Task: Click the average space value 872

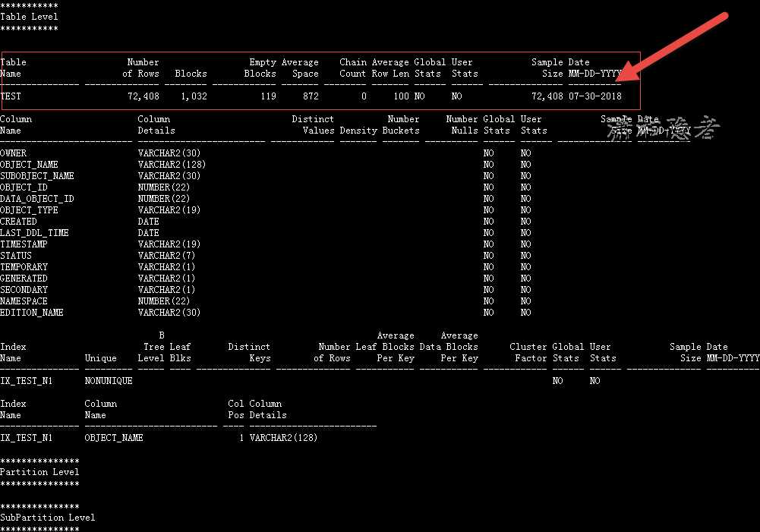Action: 311,96
